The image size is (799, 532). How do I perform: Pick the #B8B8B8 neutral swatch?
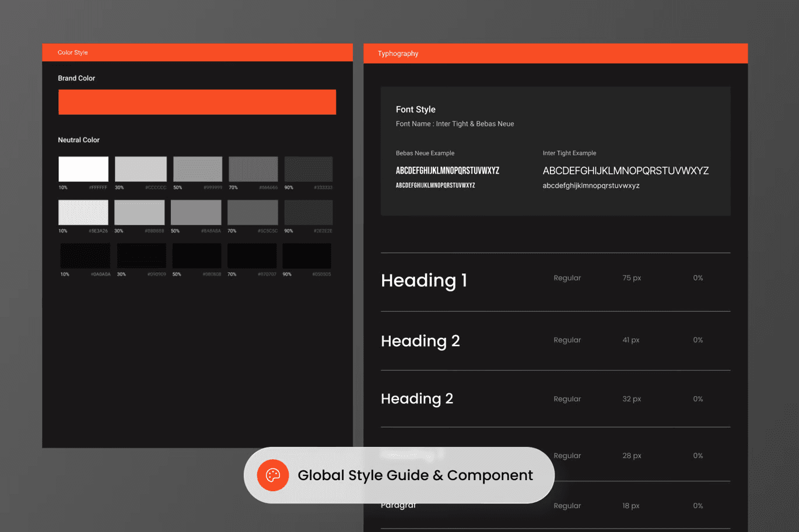point(139,213)
